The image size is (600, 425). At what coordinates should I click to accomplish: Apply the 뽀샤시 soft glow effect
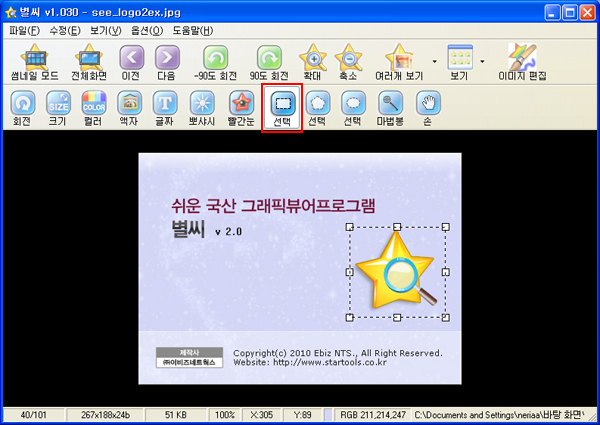coord(202,108)
